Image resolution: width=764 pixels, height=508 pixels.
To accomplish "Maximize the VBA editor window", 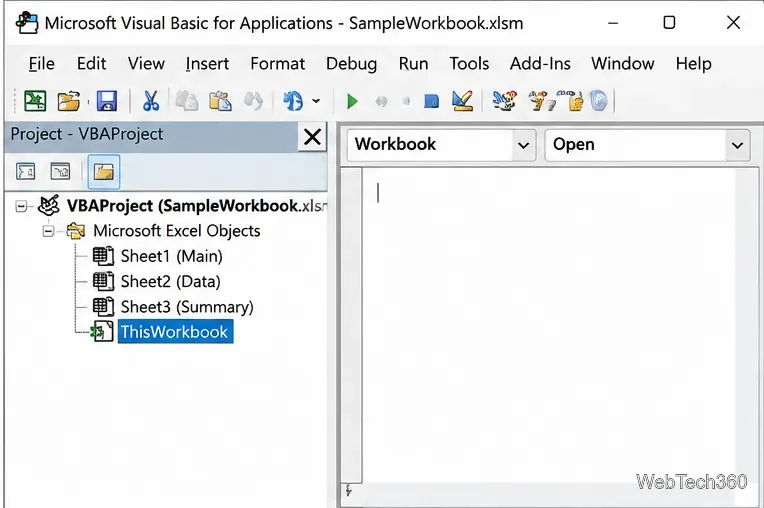I will 669,23.
